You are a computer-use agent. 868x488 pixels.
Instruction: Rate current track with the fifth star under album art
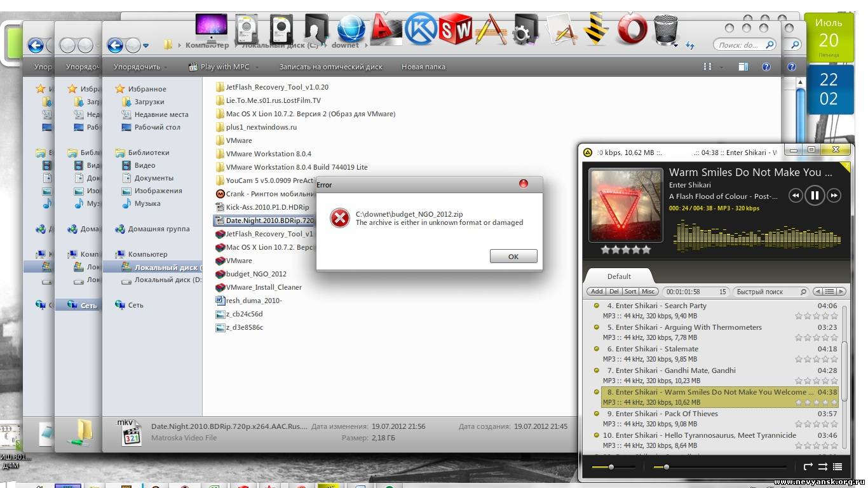click(x=646, y=250)
